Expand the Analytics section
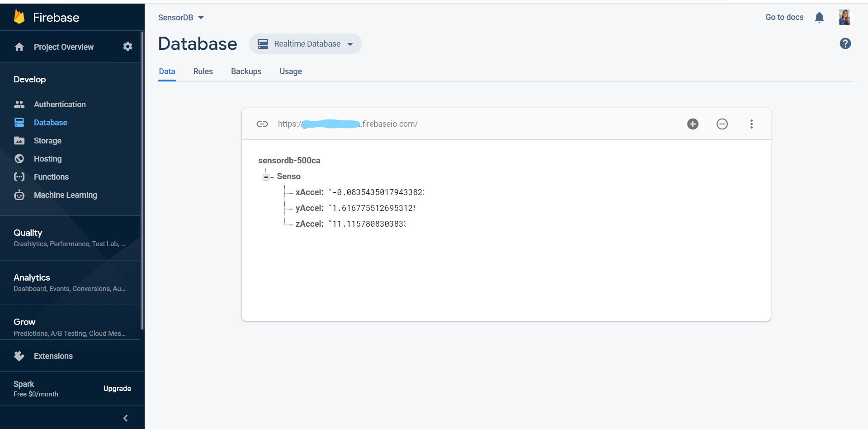868x429 pixels. tap(70, 283)
